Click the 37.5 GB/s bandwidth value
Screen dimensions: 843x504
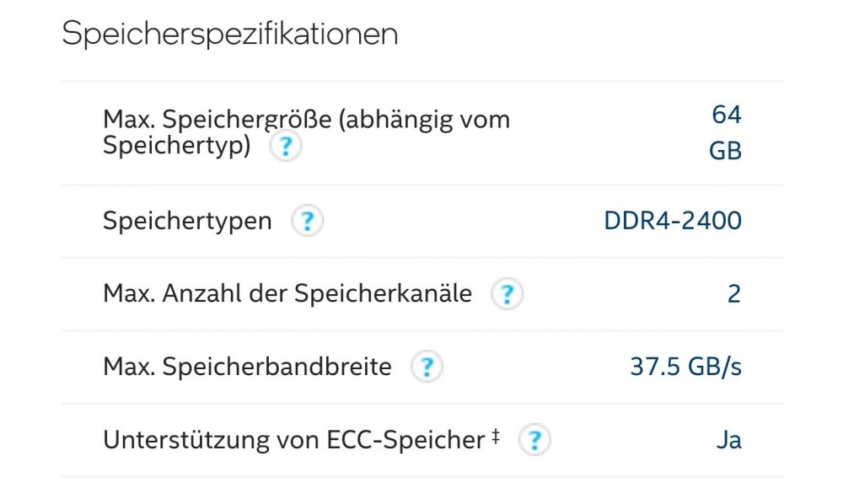tap(686, 367)
